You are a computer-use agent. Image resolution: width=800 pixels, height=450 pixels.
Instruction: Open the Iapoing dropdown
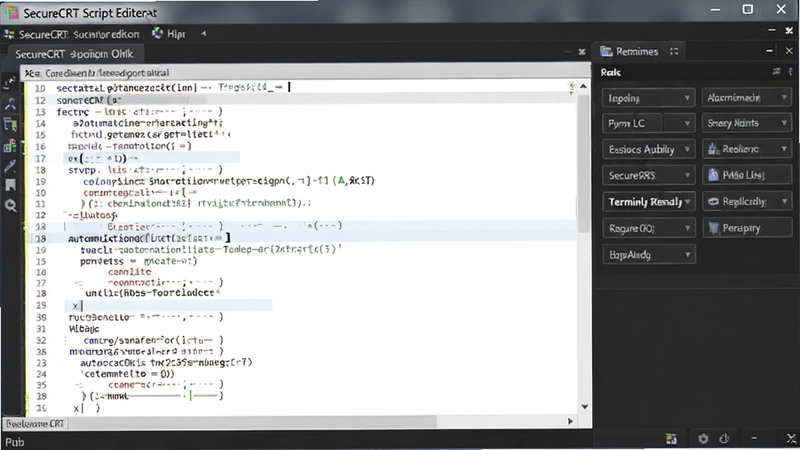(648, 97)
